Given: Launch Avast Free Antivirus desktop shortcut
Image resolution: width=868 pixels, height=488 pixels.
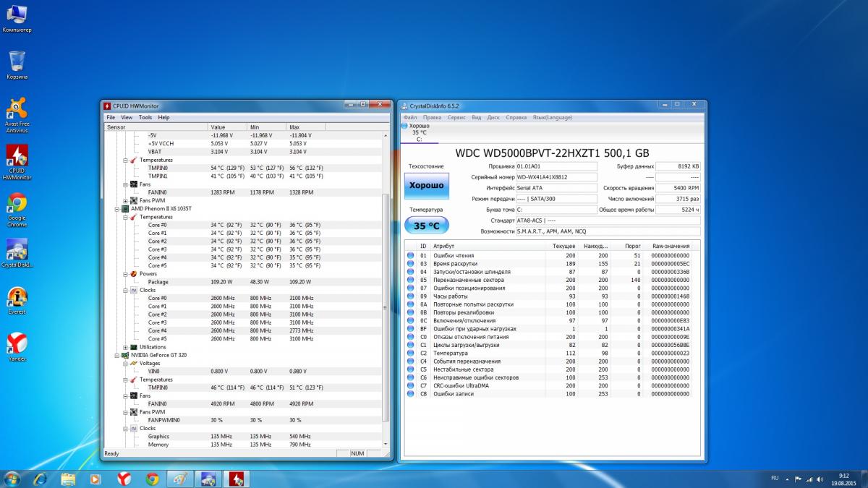Looking at the screenshot, I should [17, 116].
